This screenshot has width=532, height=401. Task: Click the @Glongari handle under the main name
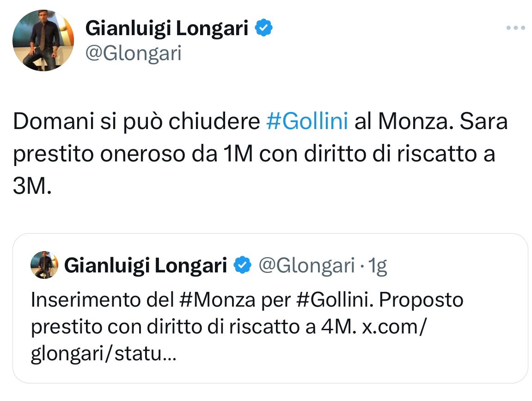point(134,54)
